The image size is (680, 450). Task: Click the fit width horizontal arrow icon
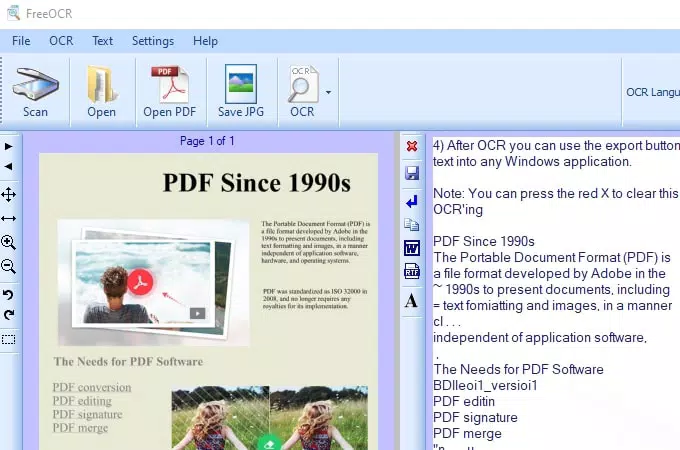point(9,218)
